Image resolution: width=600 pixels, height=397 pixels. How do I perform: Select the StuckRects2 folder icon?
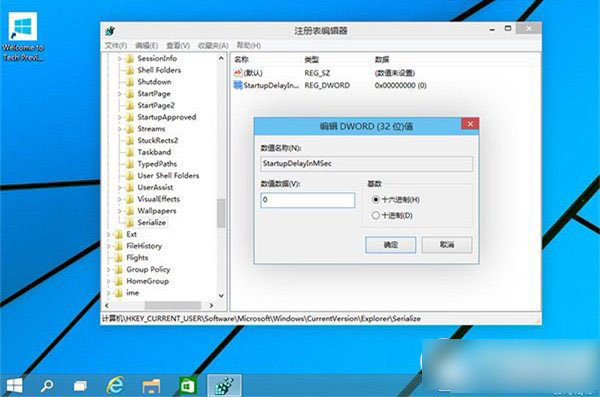tap(130, 141)
